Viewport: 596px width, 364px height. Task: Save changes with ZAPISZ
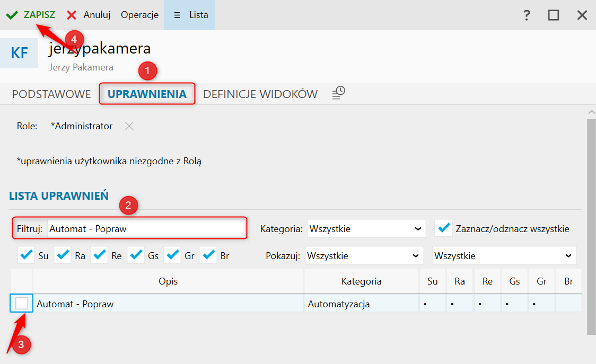point(31,15)
